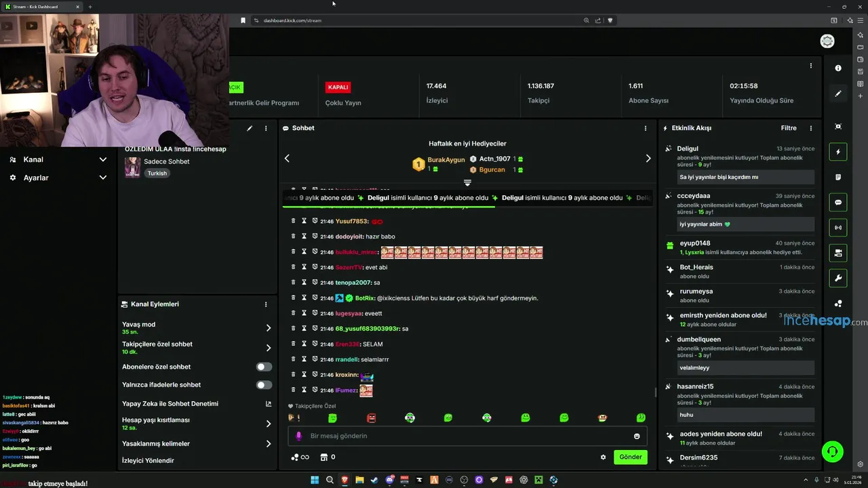
Task: Ban icon on rrandell message row
Action: pyautogui.click(x=315, y=359)
